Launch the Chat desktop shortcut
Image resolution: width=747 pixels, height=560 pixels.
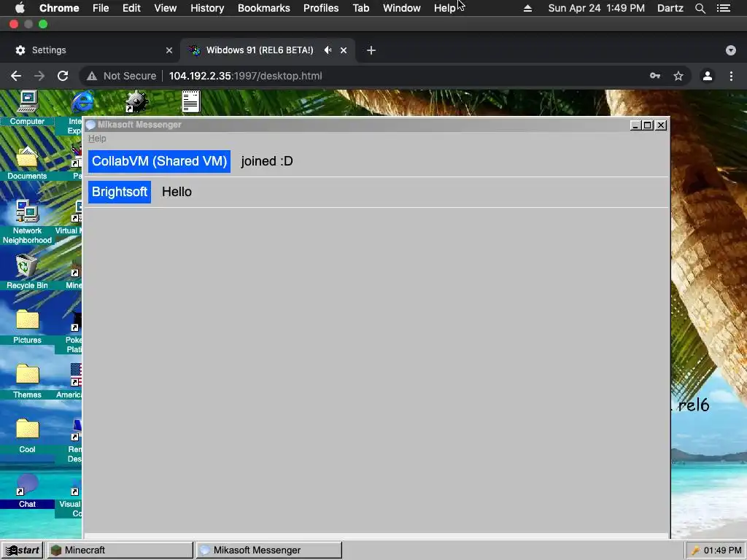click(27, 491)
